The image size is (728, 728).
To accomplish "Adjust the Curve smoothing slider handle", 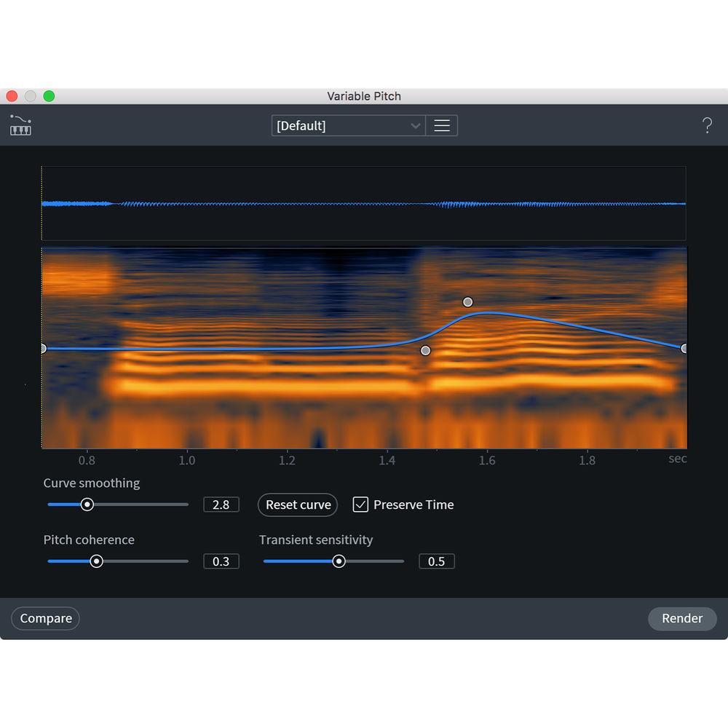I will click(87, 504).
